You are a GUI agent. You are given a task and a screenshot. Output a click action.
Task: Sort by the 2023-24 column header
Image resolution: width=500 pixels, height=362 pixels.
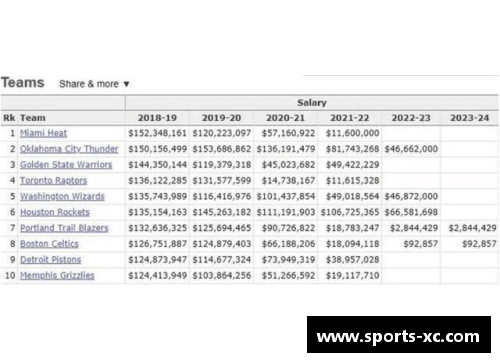coord(470,118)
